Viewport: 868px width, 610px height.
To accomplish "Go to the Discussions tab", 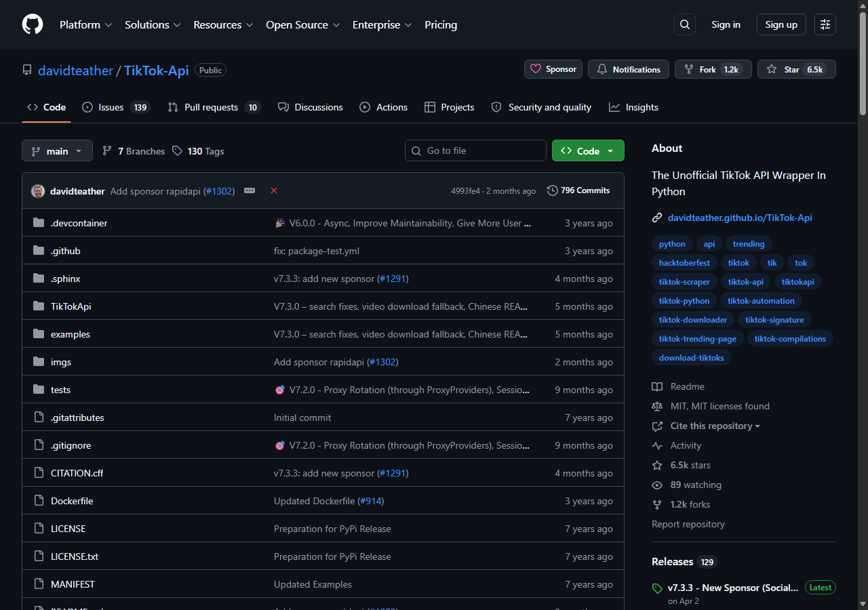I will (x=310, y=107).
